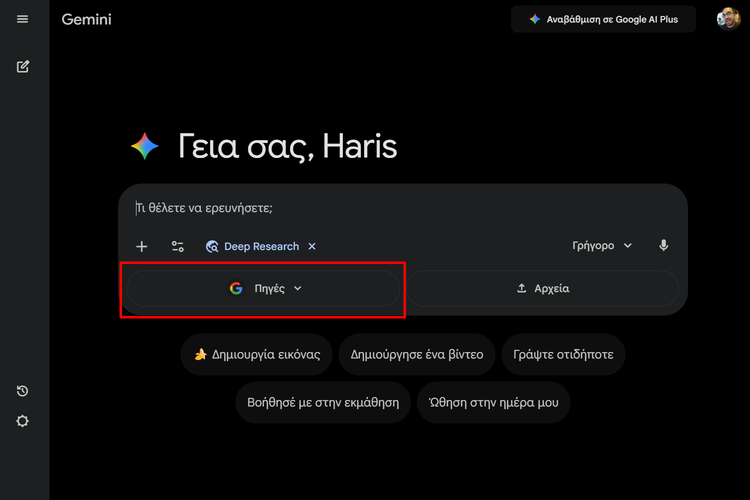Screen dimensions: 750x500
Task: Start a new chat with compose icon
Action: pos(23,67)
